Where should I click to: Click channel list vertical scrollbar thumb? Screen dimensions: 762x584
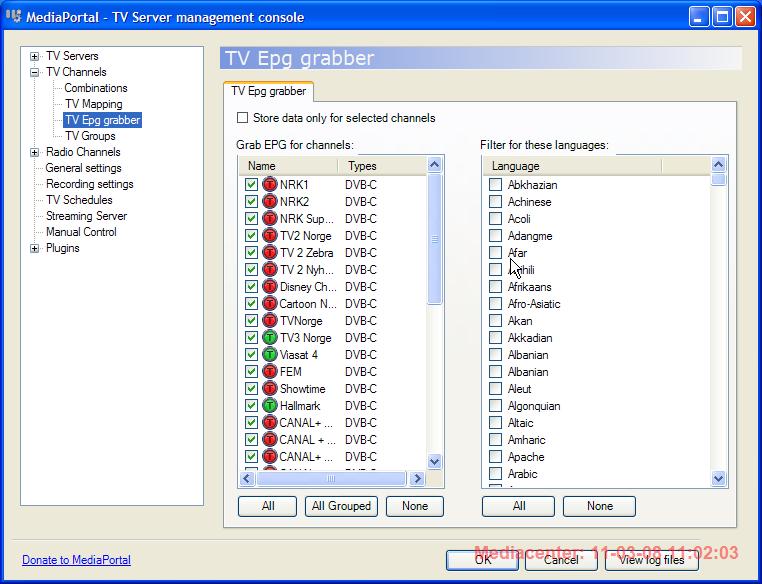point(434,239)
